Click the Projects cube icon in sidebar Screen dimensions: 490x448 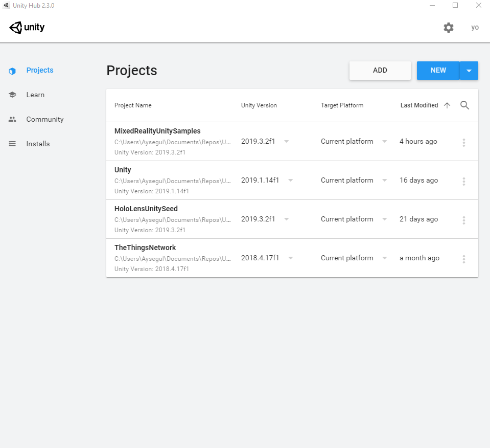[x=12, y=71]
